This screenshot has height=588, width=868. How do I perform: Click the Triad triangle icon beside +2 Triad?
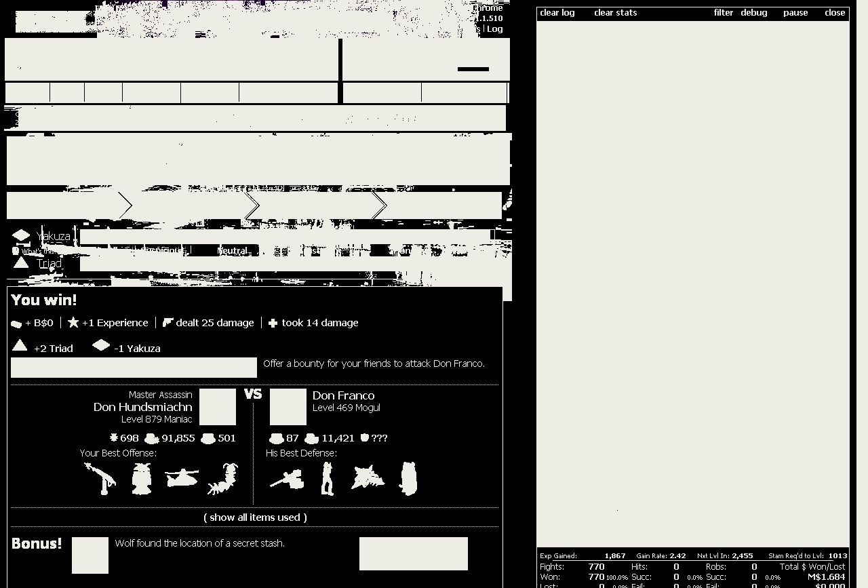coord(20,346)
